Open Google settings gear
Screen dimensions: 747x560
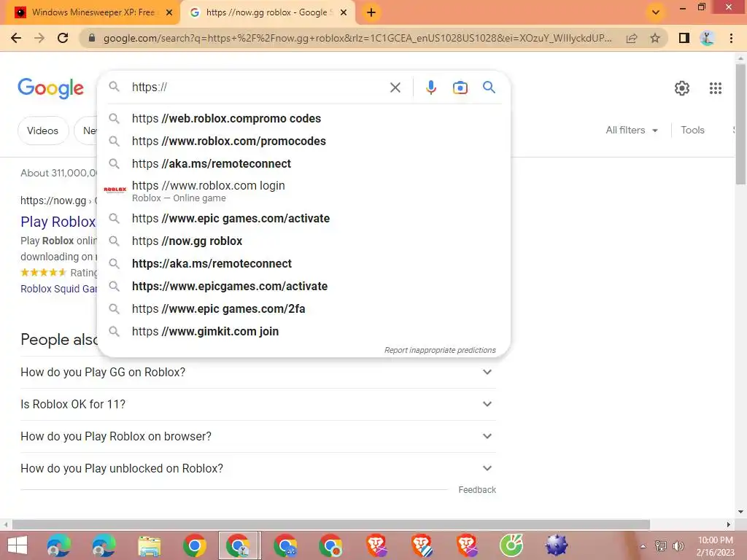(682, 88)
